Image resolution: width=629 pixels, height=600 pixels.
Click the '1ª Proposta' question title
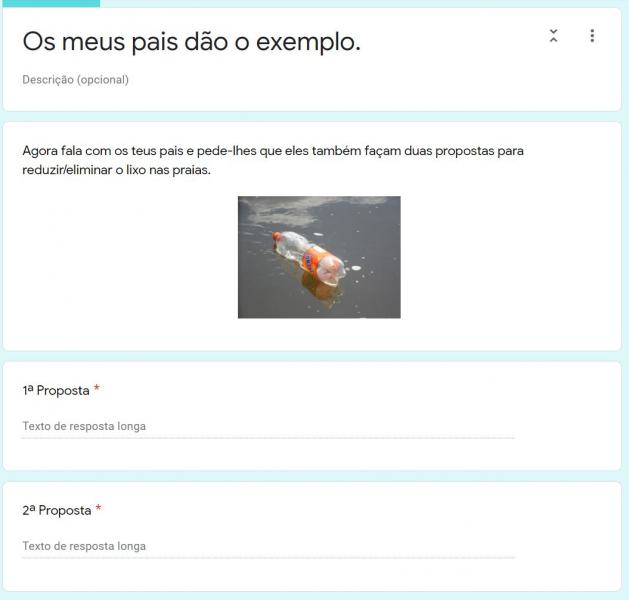click(56, 390)
